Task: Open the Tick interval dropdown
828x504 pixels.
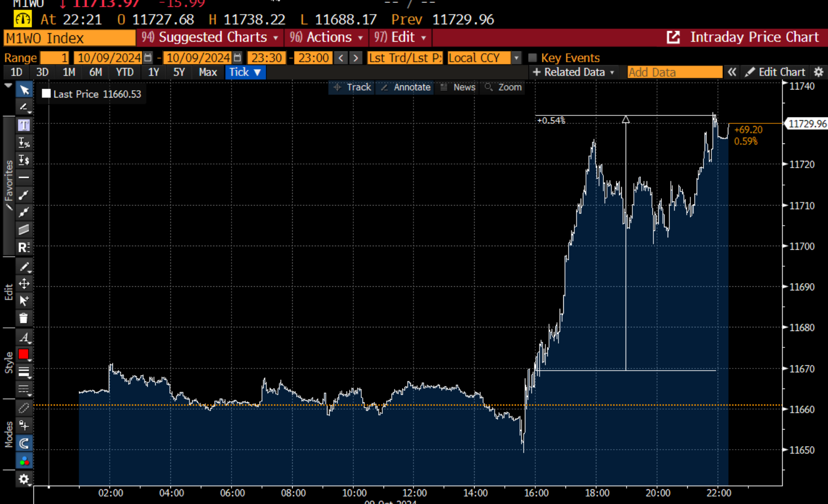Action: point(245,72)
